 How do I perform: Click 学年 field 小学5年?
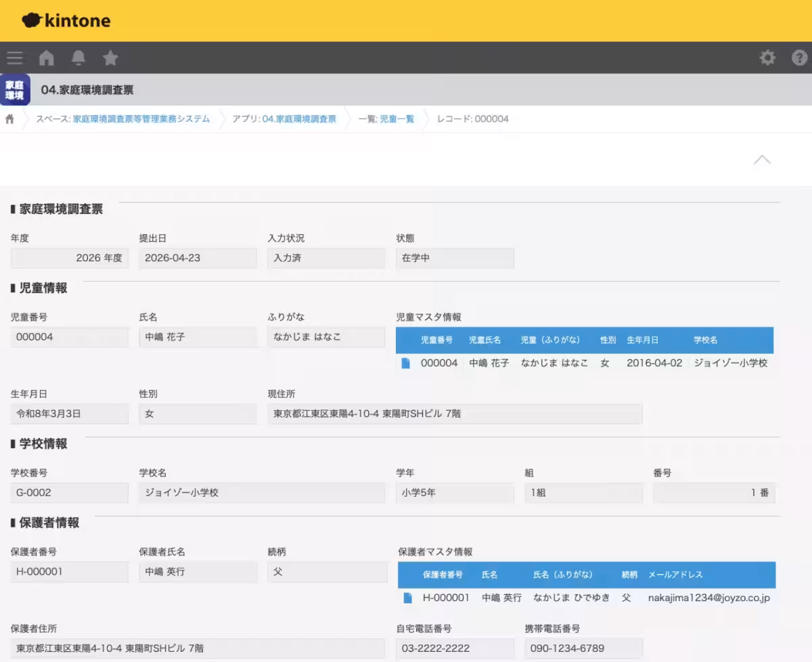(455, 493)
